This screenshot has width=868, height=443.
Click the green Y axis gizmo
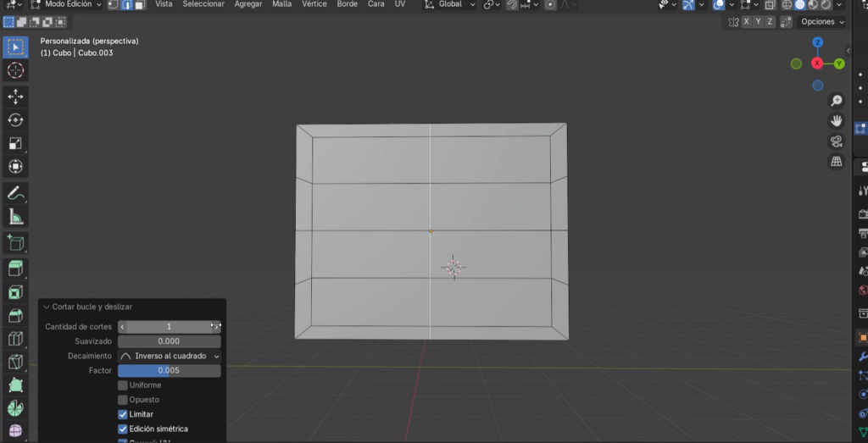[839, 64]
